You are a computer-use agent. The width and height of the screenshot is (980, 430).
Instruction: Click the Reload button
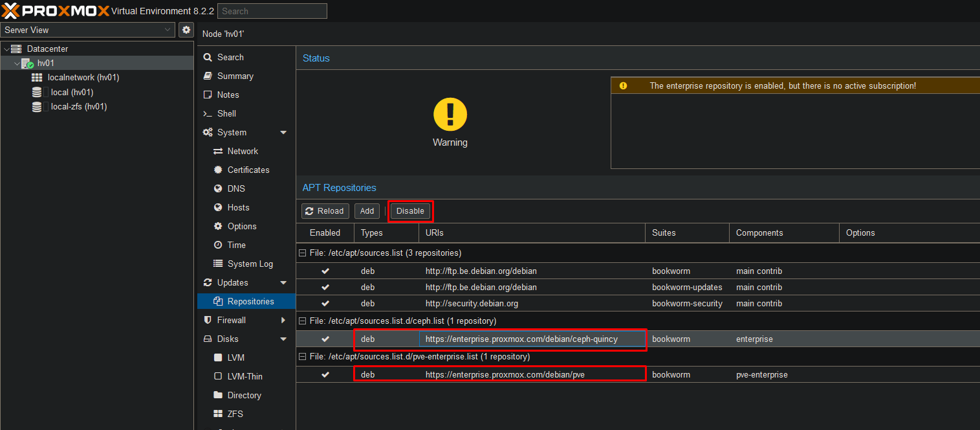325,211
